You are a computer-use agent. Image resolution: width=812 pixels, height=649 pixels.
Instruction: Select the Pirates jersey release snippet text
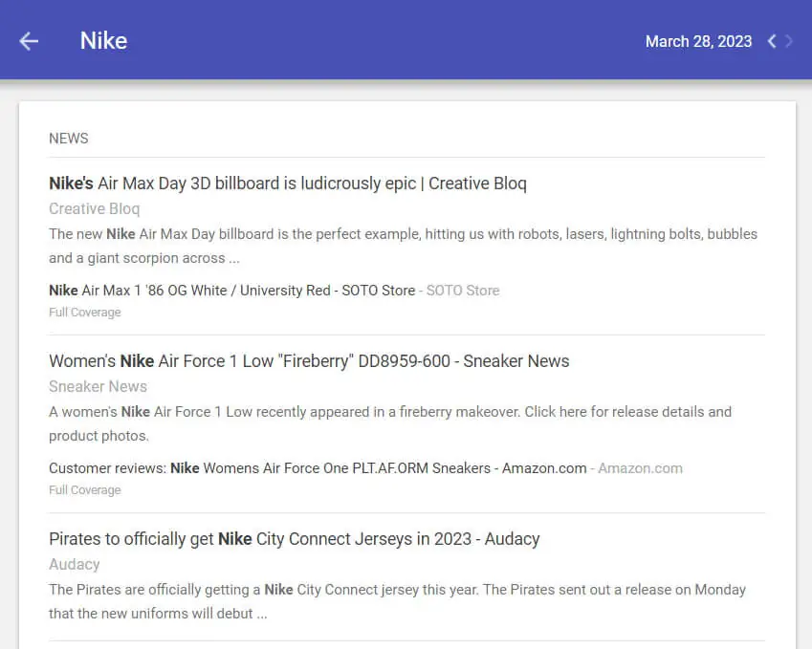coord(397,601)
